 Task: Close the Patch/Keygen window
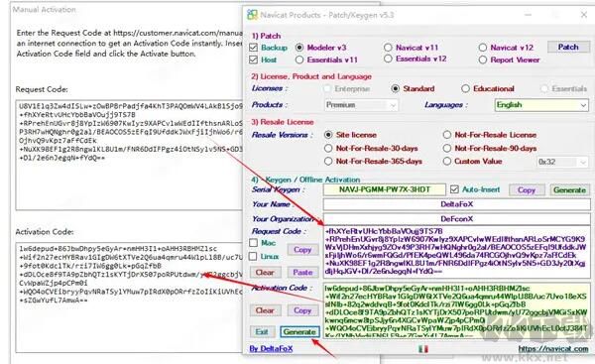(584, 15)
